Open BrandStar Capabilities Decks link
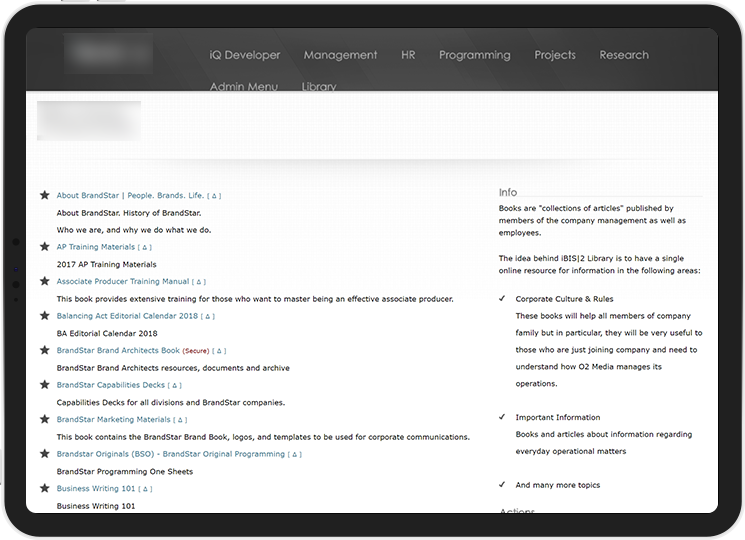This screenshot has width=745, height=540. pyautogui.click(x=110, y=385)
